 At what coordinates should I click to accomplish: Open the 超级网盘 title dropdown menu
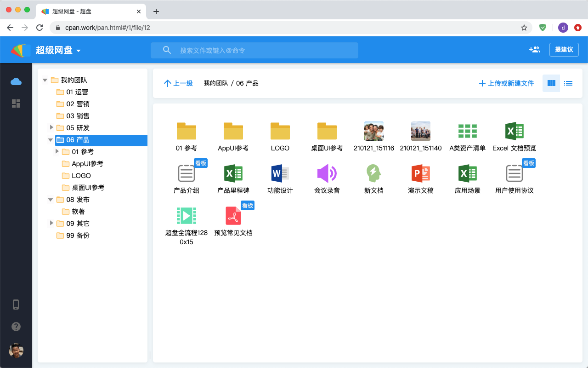click(x=79, y=51)
